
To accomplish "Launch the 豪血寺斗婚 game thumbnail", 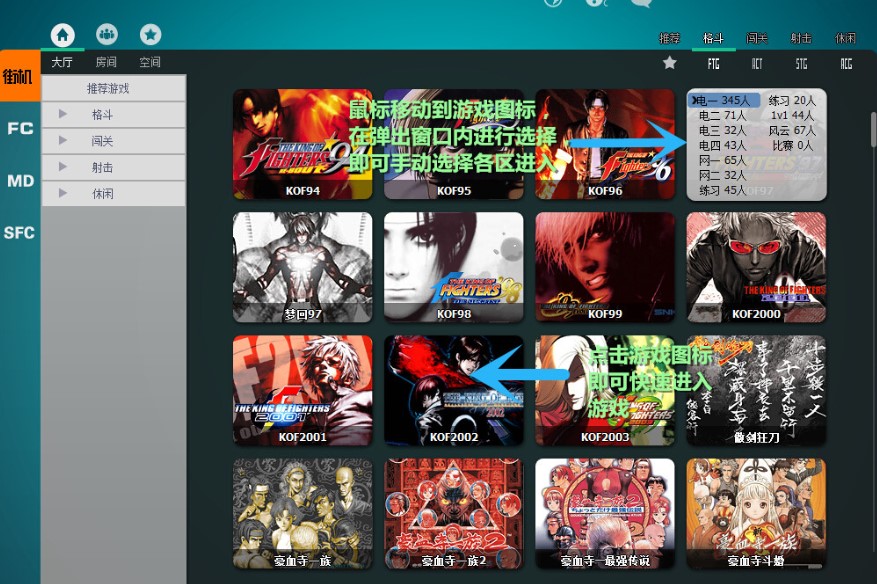I will coord(756,514).
